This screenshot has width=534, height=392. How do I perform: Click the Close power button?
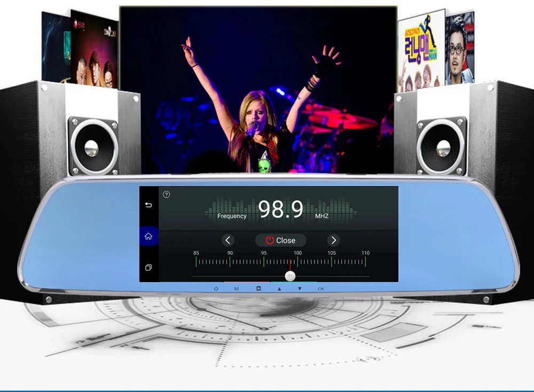(x=281, y=240)
